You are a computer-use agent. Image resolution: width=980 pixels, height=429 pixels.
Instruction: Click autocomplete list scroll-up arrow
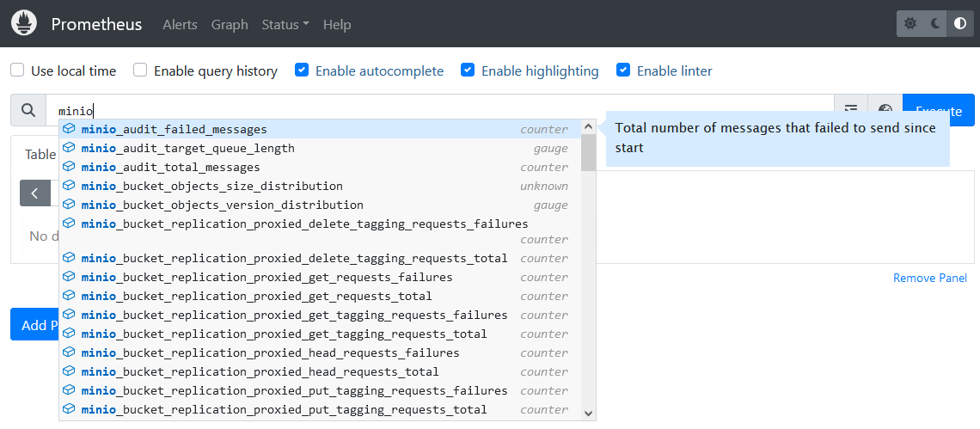(x=588, y=127)
